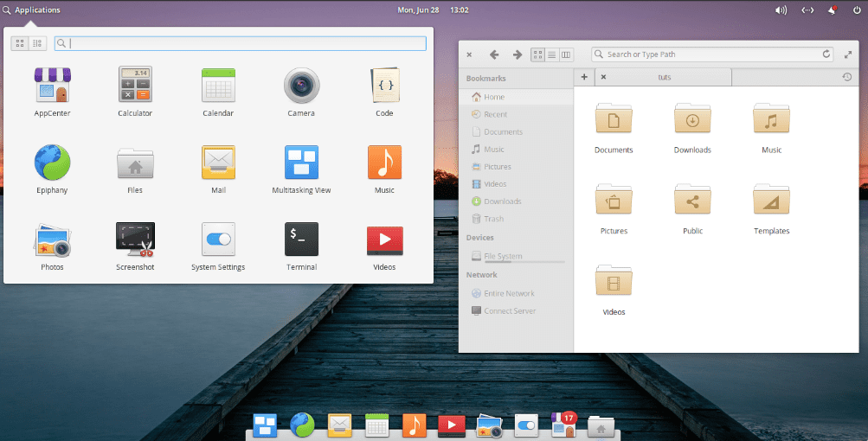The height and width of the screenshot is (441, 868).
Task: Open the sound volume indicator
Action: [781, 10]
